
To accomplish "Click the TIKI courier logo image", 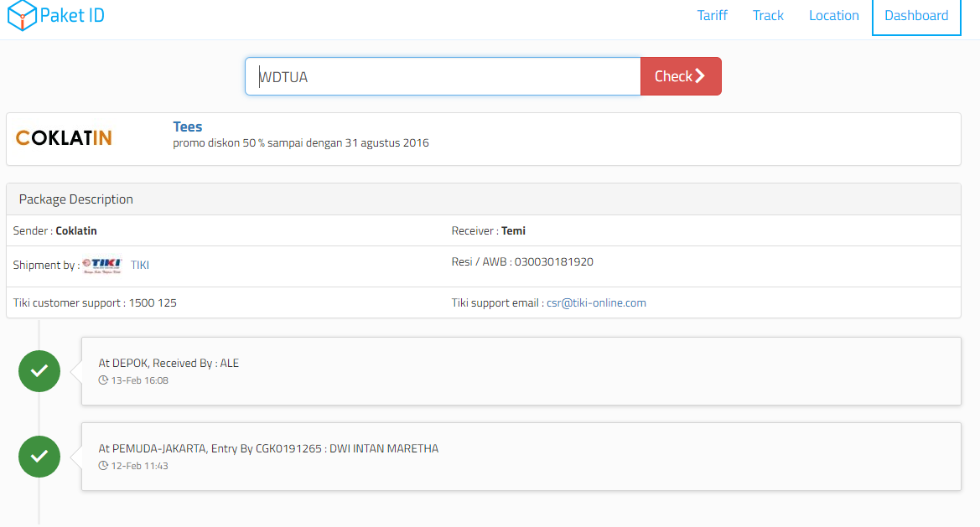I will 102,266.
